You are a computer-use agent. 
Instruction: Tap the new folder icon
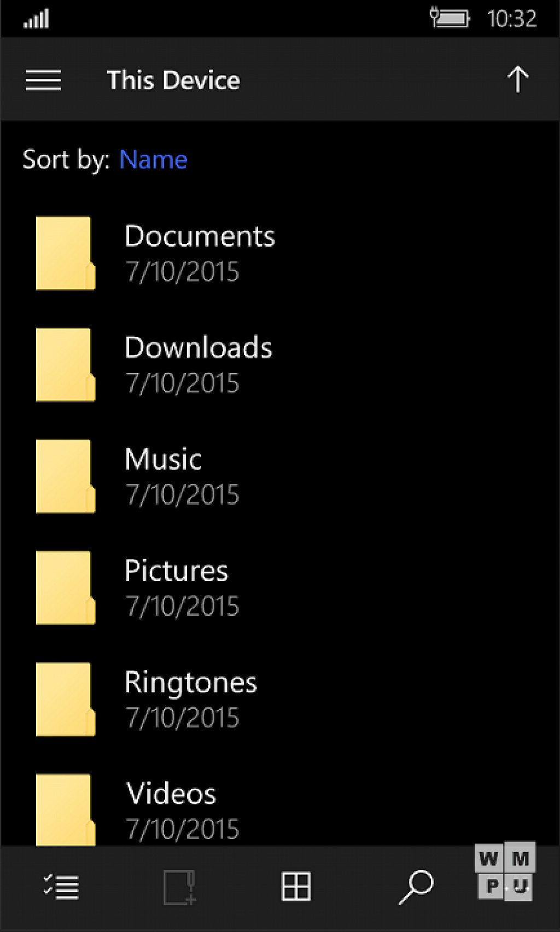pyautogui.click(x=180, y=887)
